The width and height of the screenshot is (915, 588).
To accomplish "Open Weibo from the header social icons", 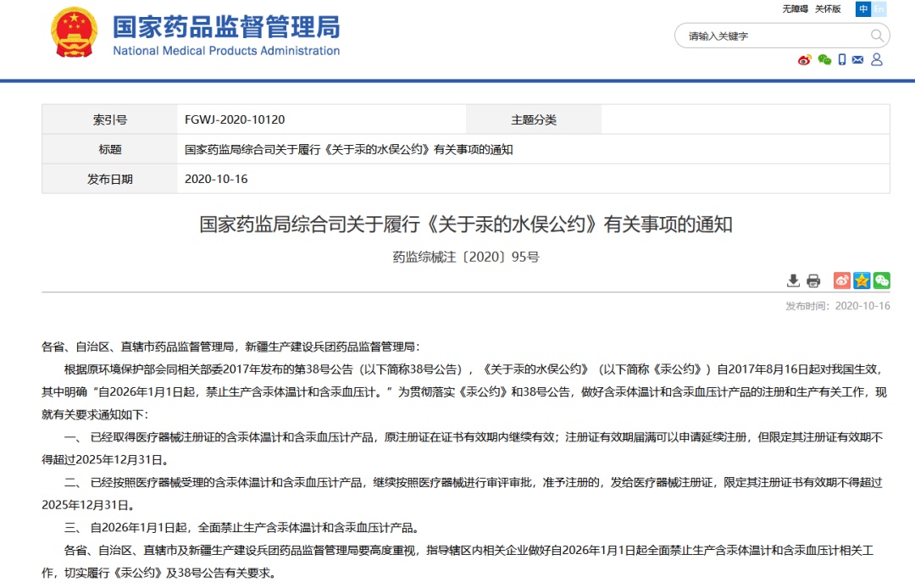I will tap(804, 60).
